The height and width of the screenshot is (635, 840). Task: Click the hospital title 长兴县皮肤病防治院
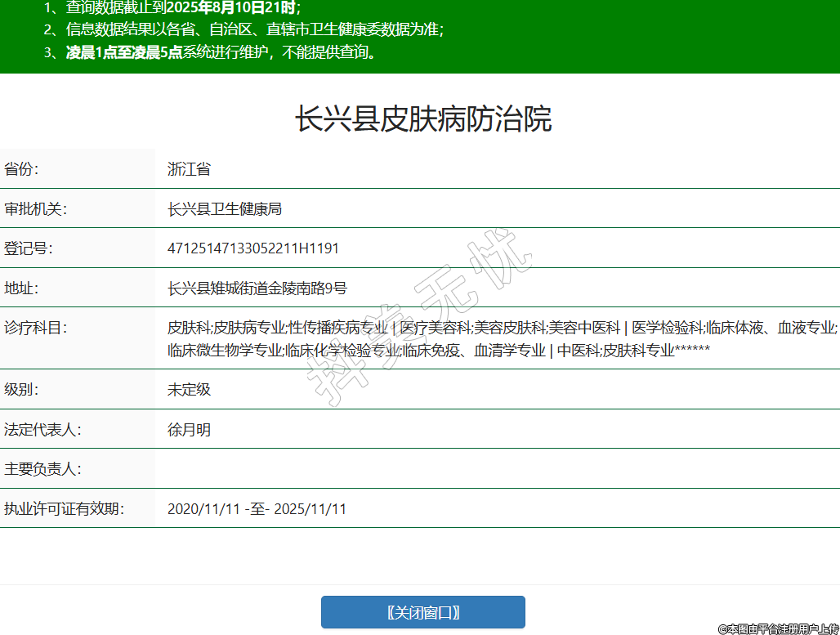[422, 119]
